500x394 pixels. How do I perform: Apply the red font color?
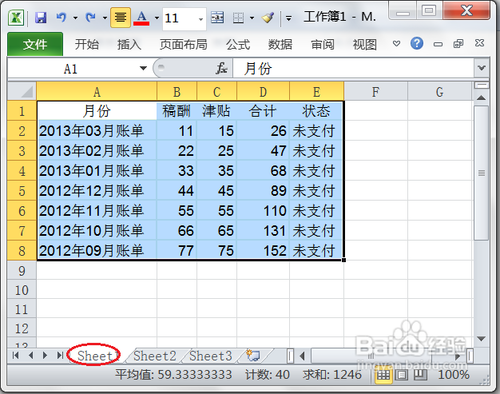[142, 17]
